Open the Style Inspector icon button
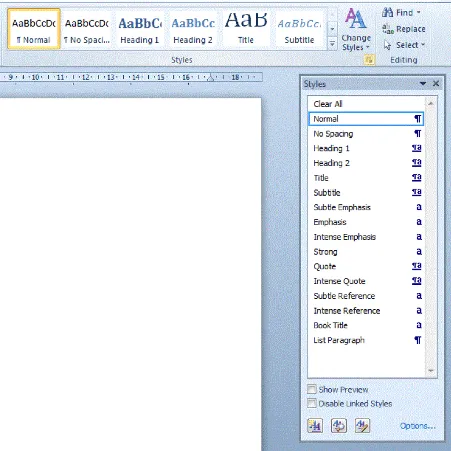The image size is (451, 451). click(339, 426)
